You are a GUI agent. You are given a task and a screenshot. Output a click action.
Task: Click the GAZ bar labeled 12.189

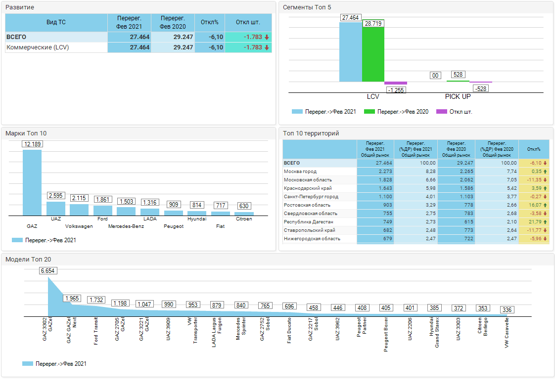click(x=32, y=182)
